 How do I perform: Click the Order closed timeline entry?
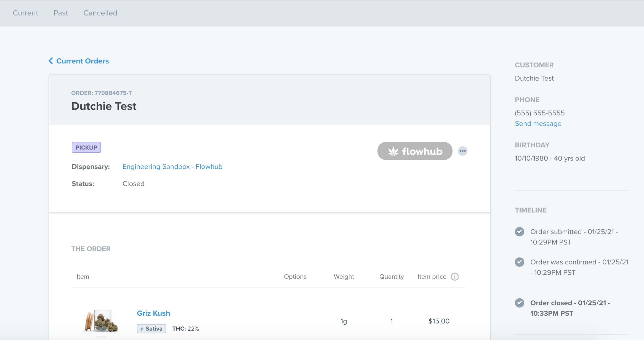(570, 308)
